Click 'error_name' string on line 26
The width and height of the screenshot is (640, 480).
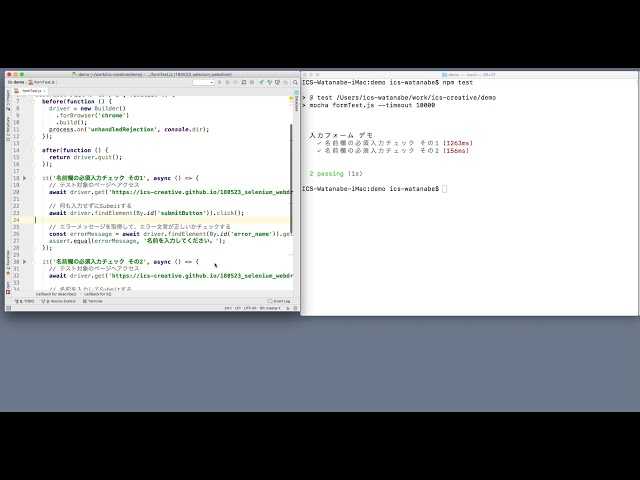251,234
